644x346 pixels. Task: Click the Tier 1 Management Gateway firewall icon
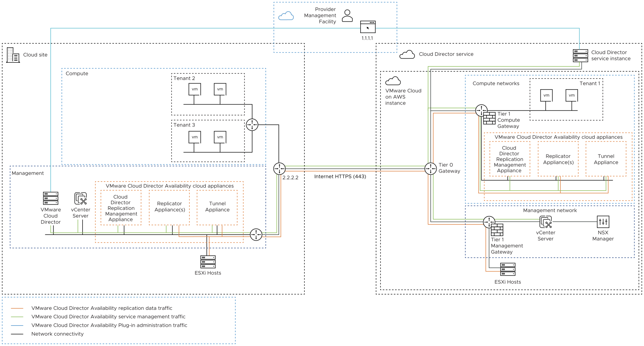(x=497, y=230)
